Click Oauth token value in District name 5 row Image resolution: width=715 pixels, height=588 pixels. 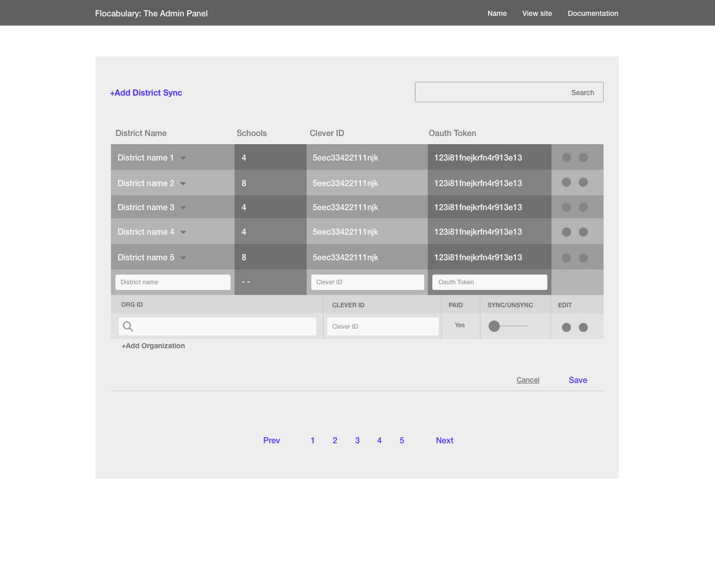pos(478,257)
